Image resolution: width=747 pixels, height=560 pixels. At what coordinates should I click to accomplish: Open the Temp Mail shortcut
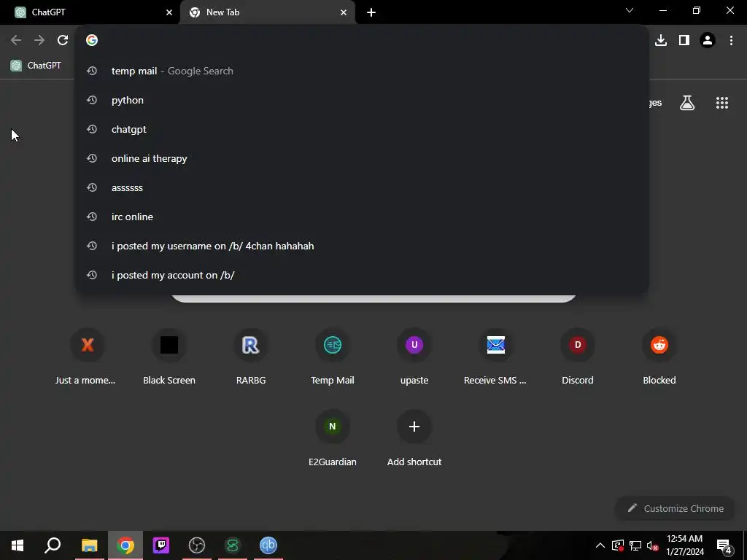pos(333,357)
